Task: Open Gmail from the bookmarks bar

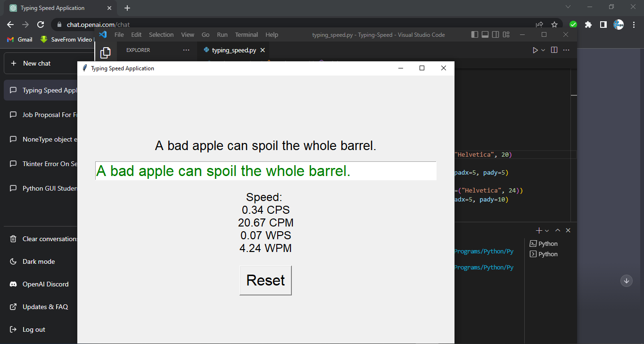Action: (19, 39)
